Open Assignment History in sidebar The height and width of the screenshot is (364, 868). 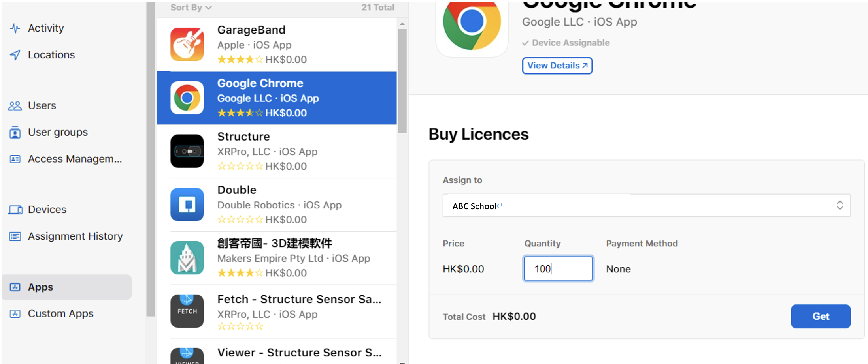point(75,236)
